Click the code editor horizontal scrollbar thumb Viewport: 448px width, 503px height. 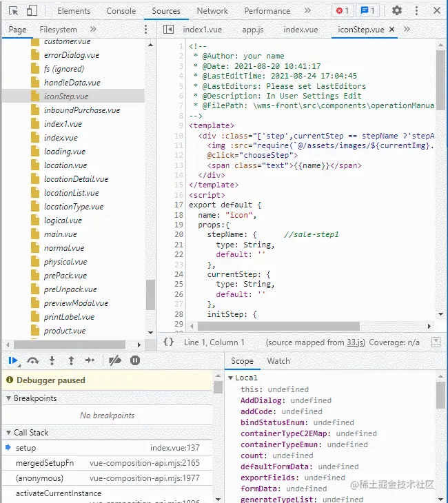[278, 326]
